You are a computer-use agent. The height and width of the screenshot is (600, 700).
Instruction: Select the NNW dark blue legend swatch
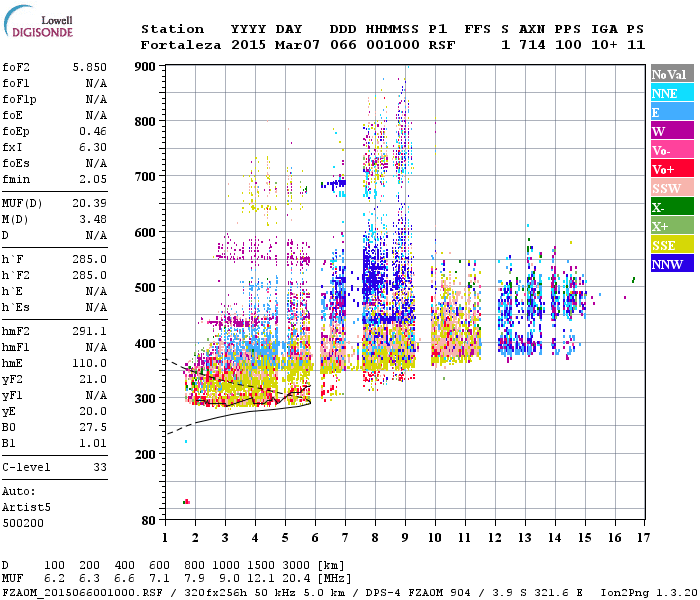671,264
